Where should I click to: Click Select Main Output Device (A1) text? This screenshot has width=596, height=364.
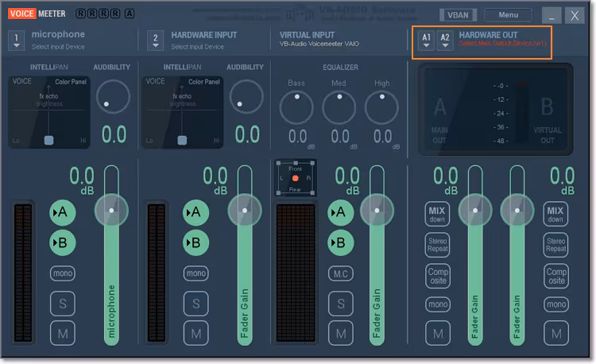pyautogui.click(x=502, y=44)
